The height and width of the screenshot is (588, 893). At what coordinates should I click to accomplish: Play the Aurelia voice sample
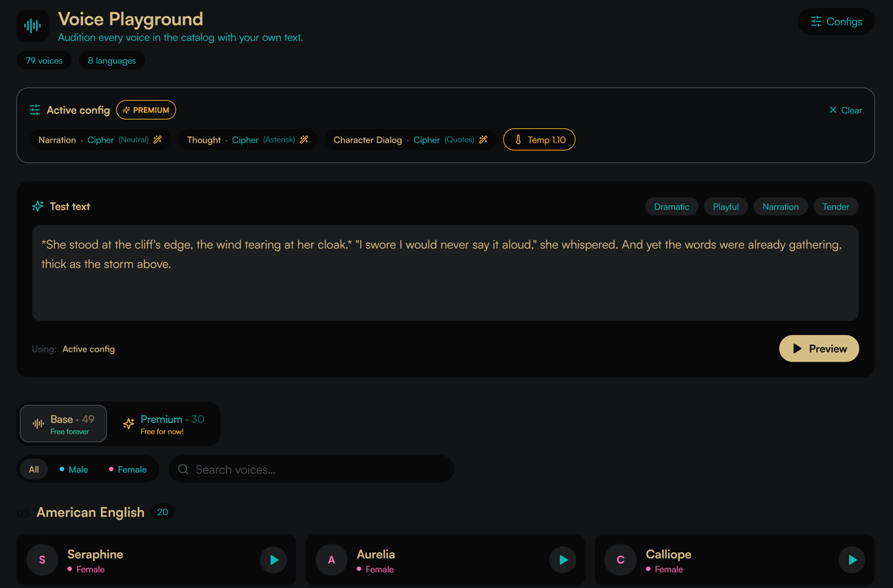(562, 560)
